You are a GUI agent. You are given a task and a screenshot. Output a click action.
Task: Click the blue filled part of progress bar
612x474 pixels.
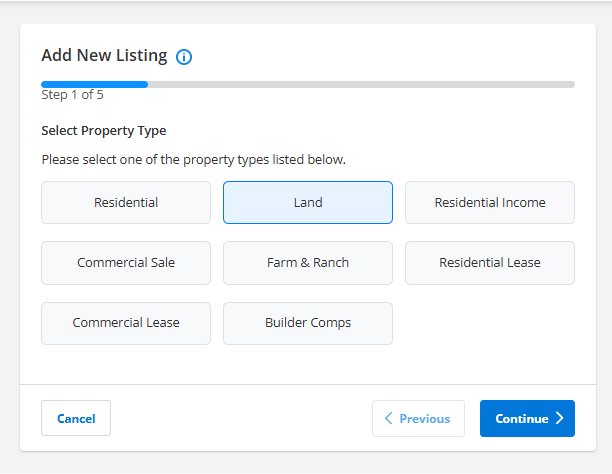(x=94, y=85)
